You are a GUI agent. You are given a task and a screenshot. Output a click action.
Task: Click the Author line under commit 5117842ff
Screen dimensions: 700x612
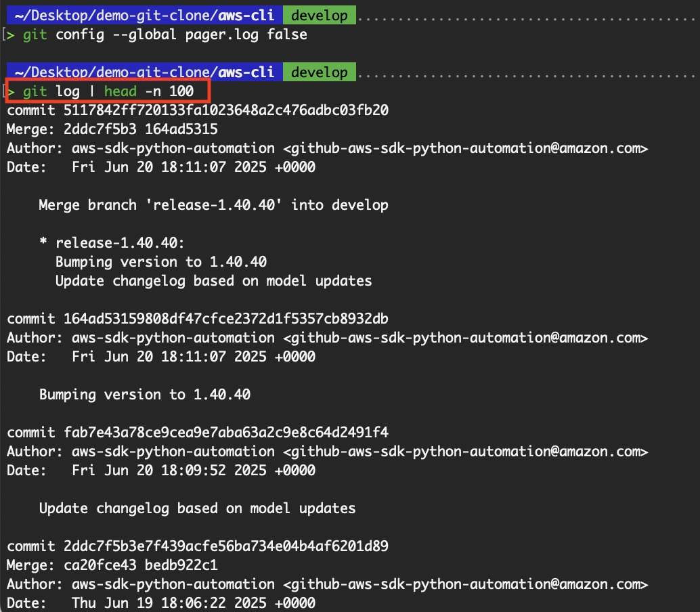(x=327, y=148)
